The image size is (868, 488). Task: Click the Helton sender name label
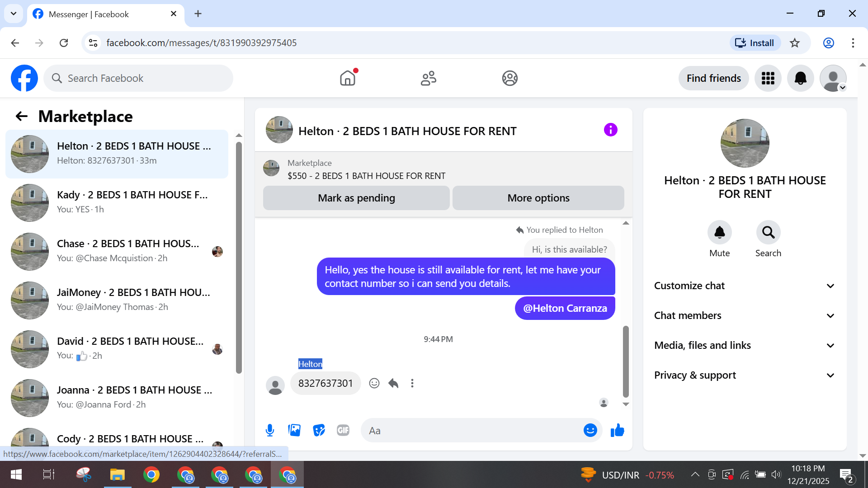pos(310,364)
